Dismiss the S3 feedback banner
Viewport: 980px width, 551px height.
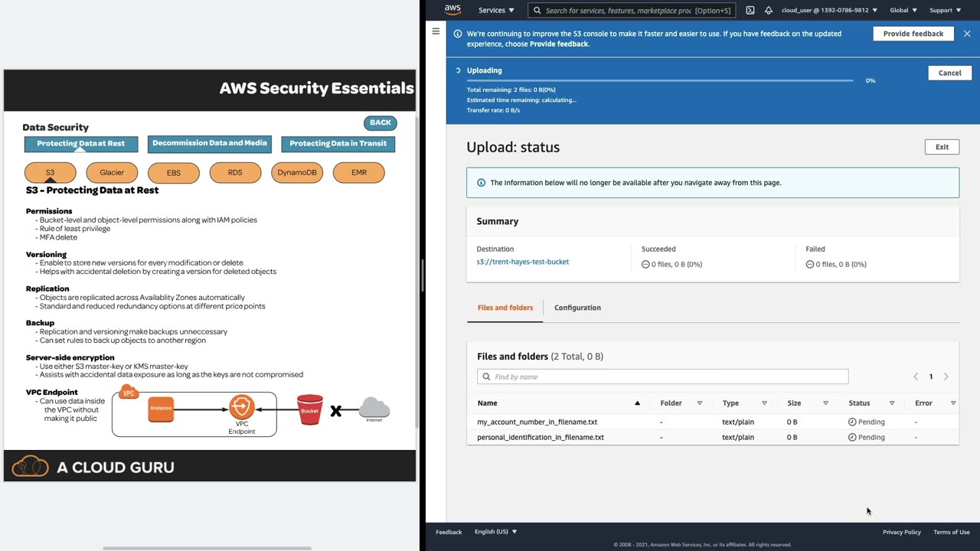click(967, 34)
